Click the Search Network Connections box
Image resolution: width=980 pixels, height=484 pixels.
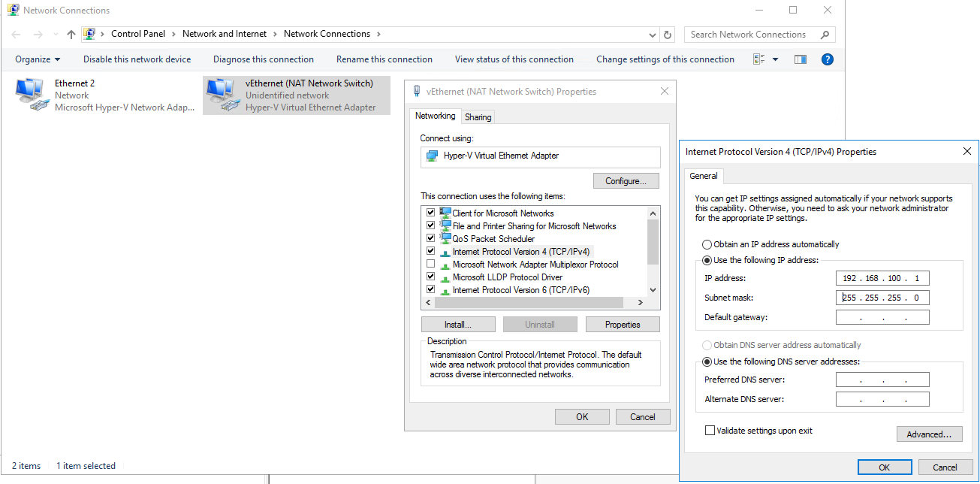click(x=759, y=35)
